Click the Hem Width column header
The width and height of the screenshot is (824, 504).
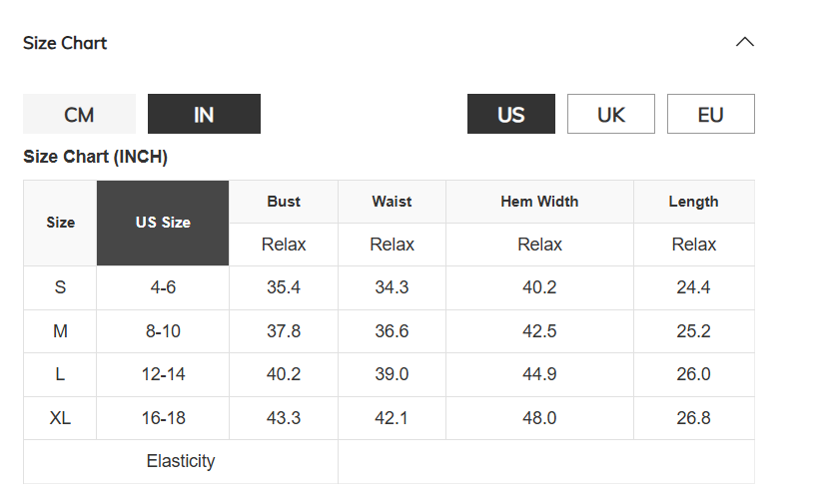[x=539, y=202]
